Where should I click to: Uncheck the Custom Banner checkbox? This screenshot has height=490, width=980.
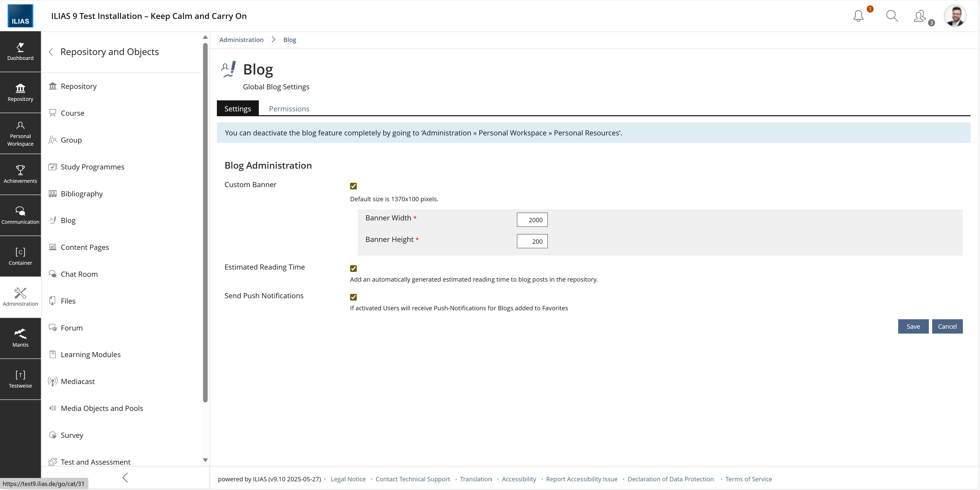click(353, 186)
